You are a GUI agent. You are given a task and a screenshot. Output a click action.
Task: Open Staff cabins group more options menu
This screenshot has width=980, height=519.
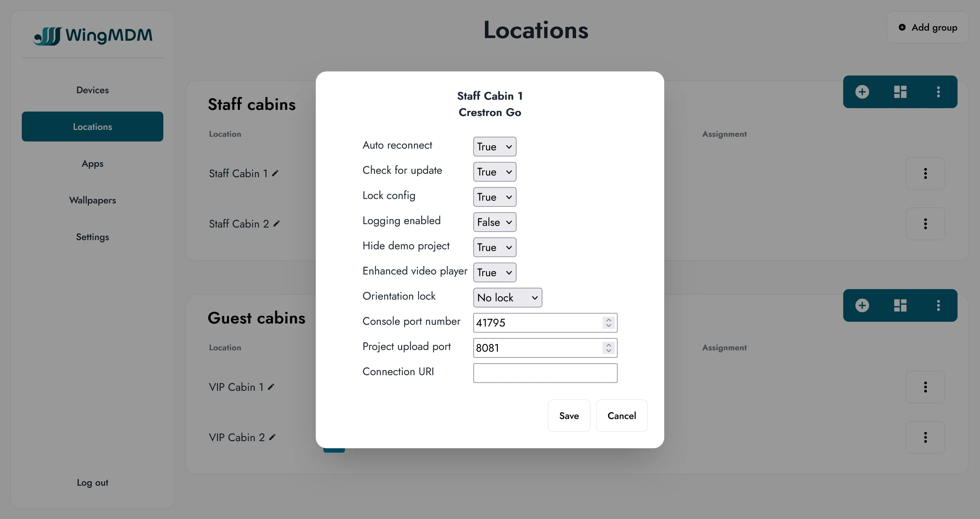(938, 91)
